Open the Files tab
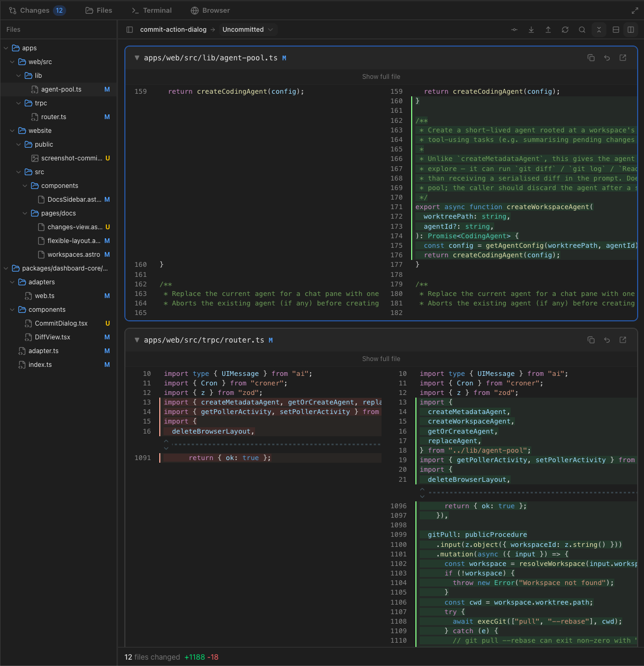 pyautogui.click(x=99, y=11)
